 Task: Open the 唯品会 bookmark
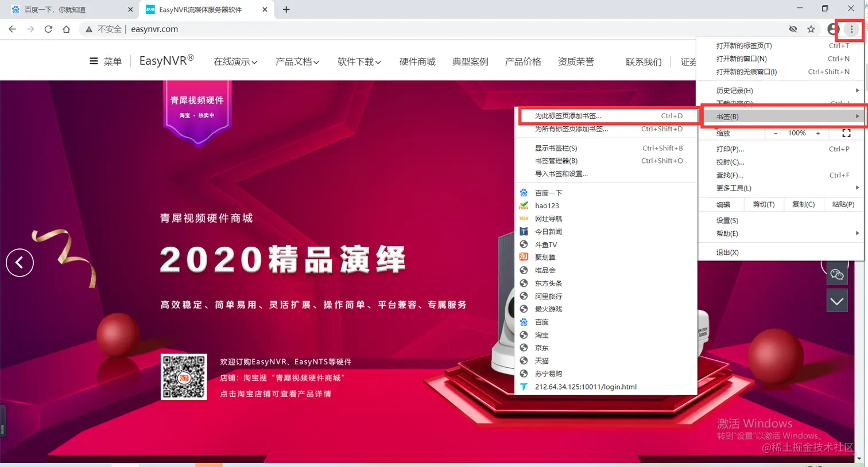[606, 270]
